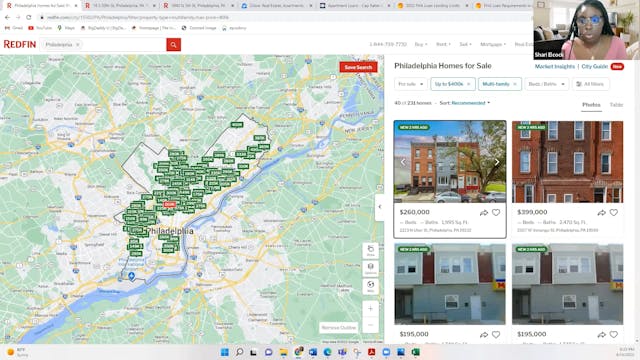Open the Rent menu
The width and height of the screenshot is (640, 360).
pyautogui.click(x=443, y=44)
